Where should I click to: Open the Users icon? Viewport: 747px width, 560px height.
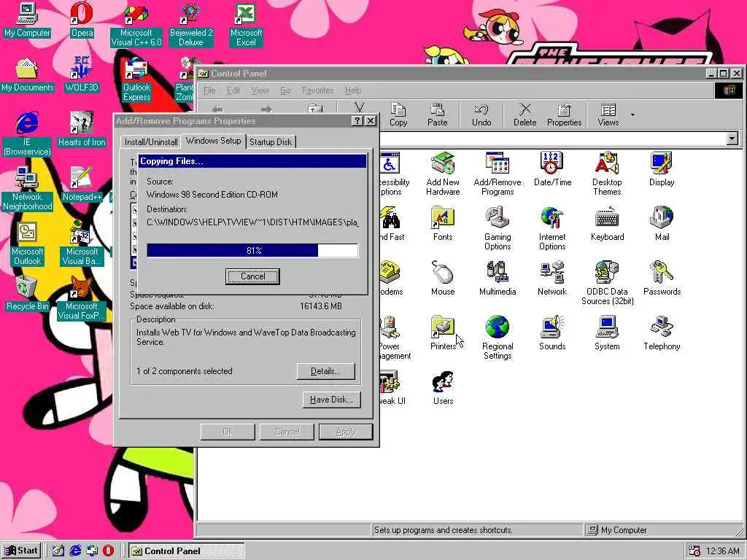pos(443,388)
